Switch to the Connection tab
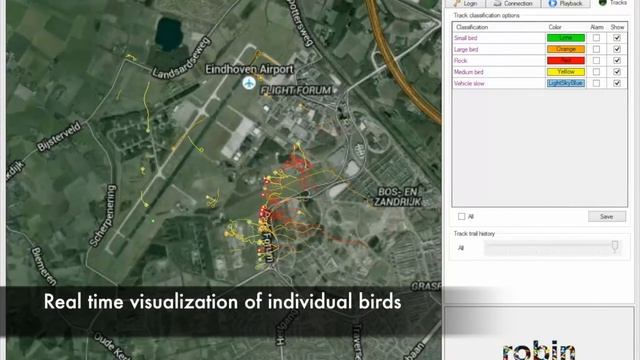 pyautogui.click(x=513, y=3)
